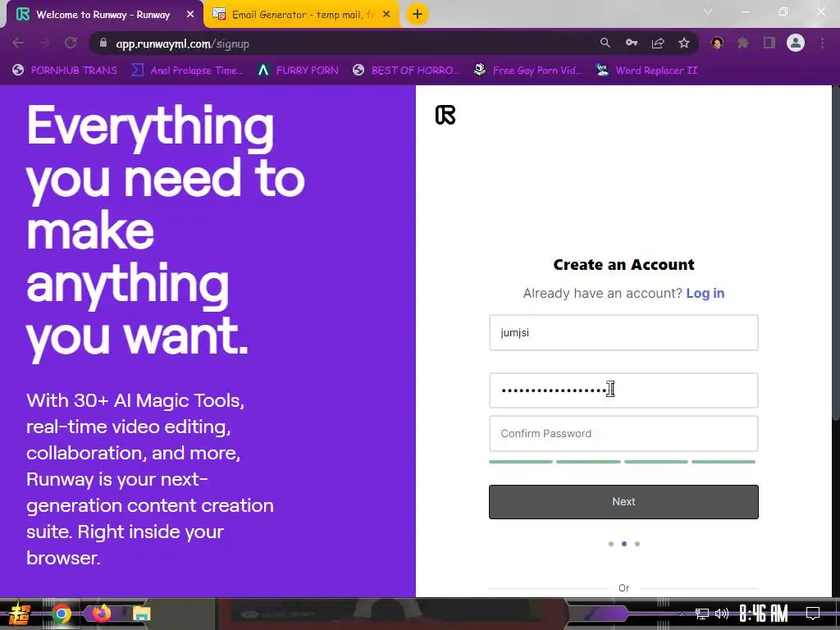The height and width of the screenshot is (630, 840).
Task: Open the Extensions puzzle menu
Action: [x=743, y=43]
